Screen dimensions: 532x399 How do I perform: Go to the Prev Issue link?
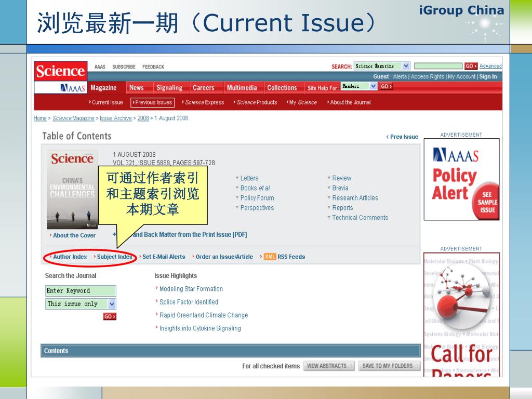click(403, 137)
